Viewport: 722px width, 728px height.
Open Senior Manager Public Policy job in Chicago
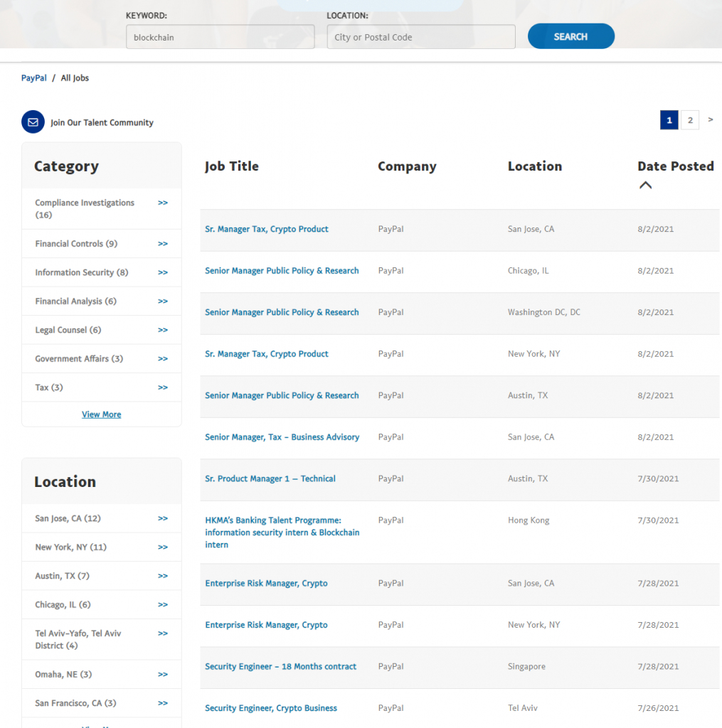(282, 271)
